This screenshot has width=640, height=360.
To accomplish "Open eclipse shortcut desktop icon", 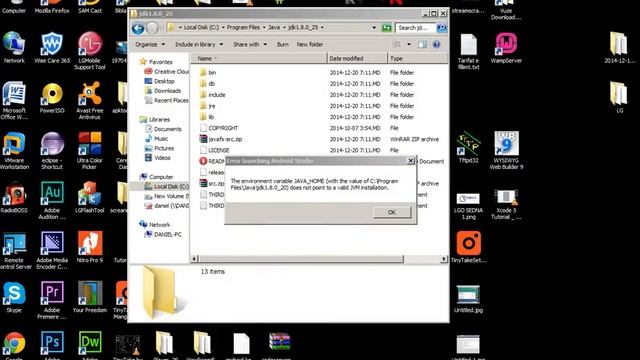I will 52,151.
